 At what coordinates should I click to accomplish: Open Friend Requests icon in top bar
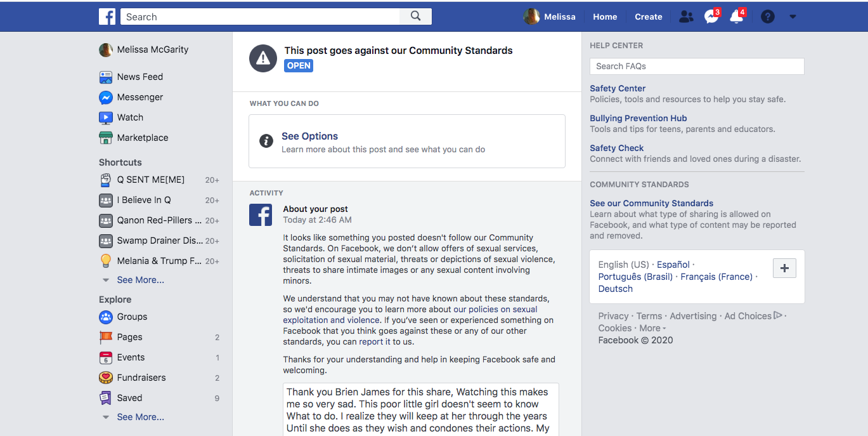coord(686,17)
